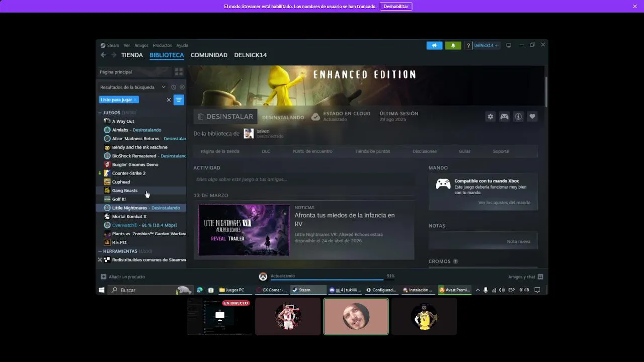
Task: Go to the COMUNIDAD tab
Action: tap(209, 55)
